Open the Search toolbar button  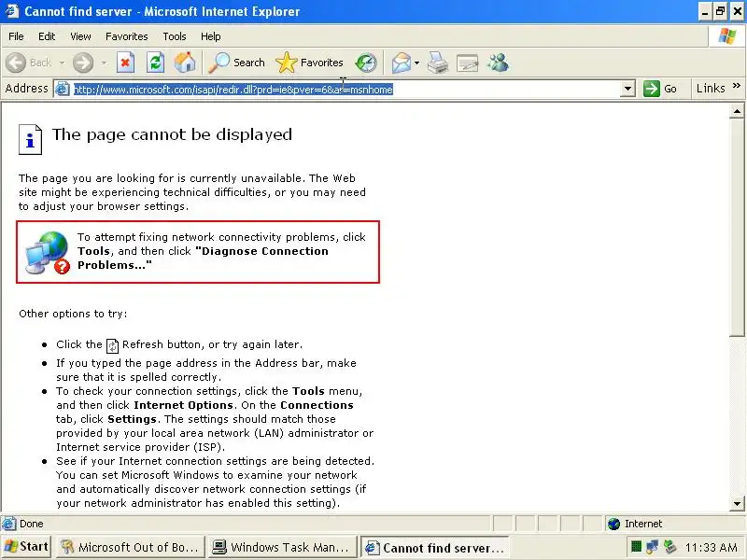pos(237,63)
